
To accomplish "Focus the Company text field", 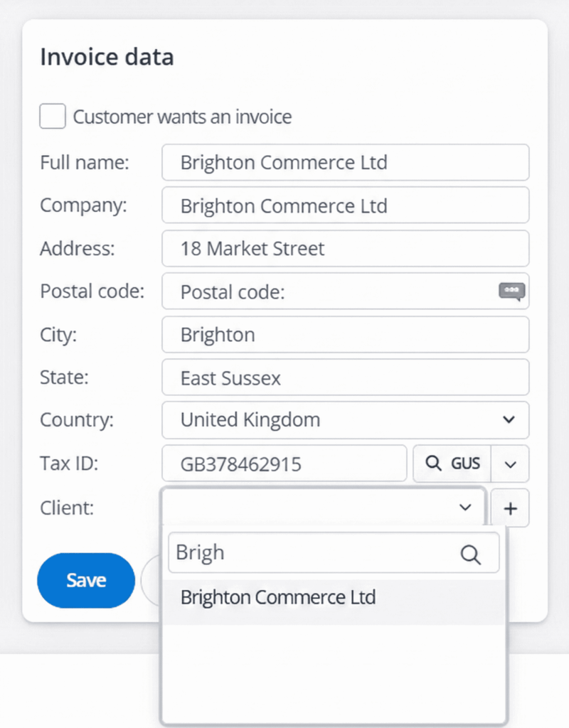I will (x=345, y=205).
